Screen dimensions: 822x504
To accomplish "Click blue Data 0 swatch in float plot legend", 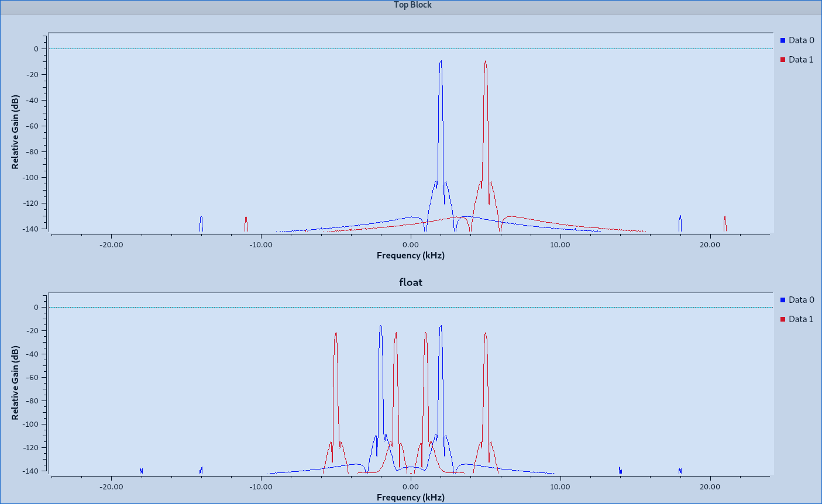I will [x=783, y=300].
